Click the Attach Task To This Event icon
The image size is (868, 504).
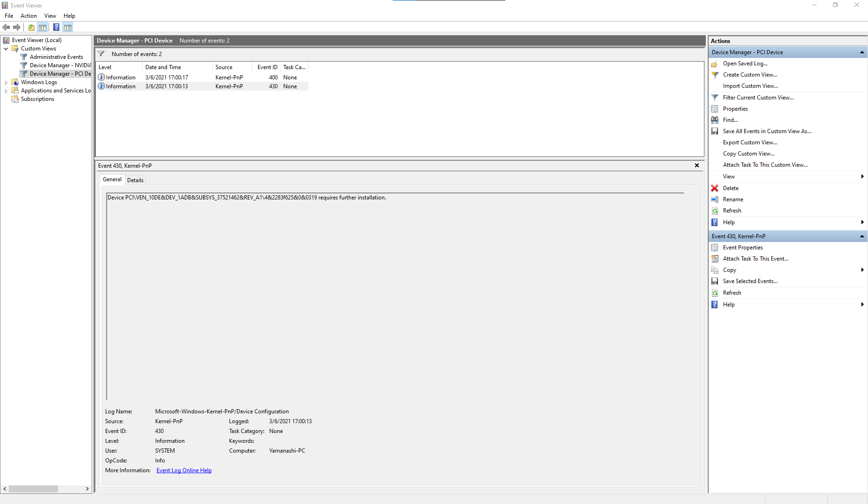(715, 259)
